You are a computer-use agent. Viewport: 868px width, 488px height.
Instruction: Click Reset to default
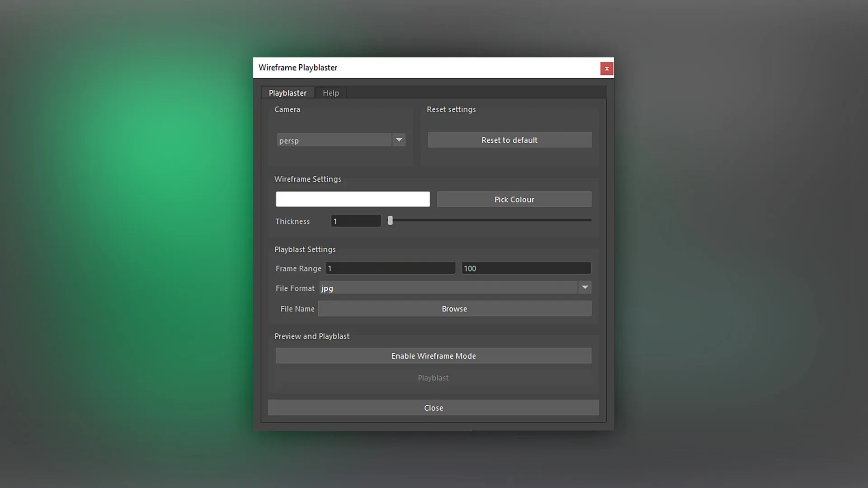[509, 140]
